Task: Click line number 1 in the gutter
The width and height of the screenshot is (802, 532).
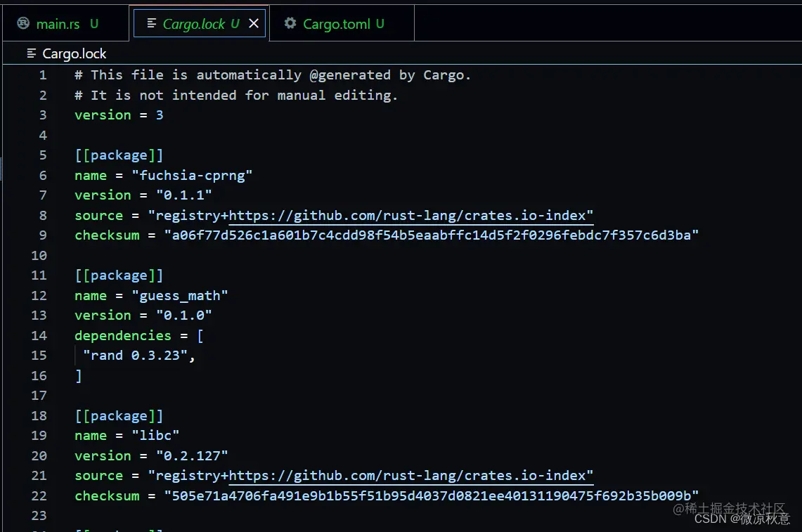Action: pyautogui.click(x=43, y=75)
